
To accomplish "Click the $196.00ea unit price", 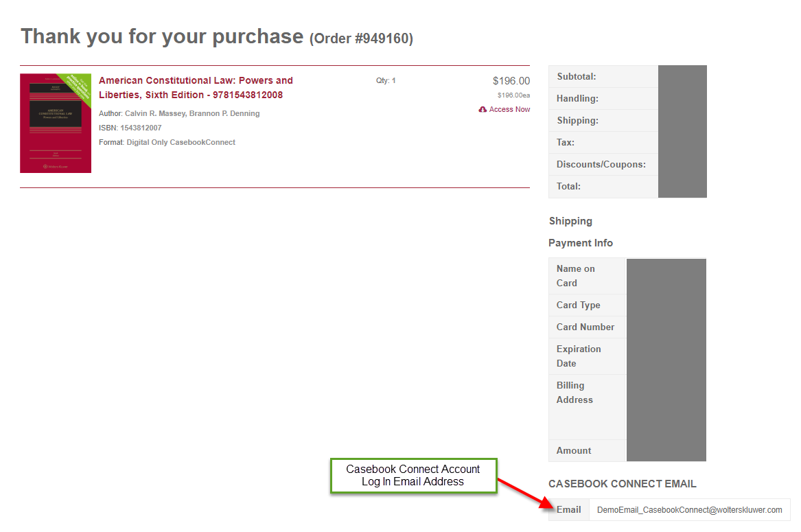I will tap(514, 95).
